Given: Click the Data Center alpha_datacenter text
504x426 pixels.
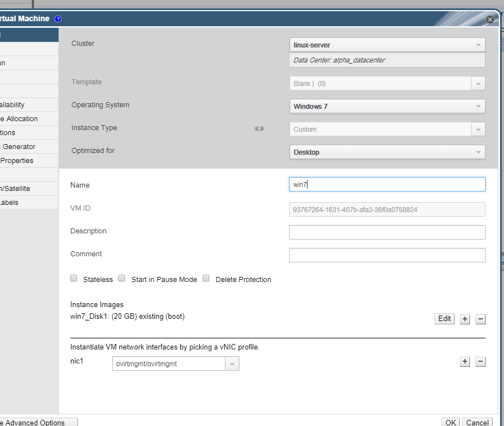Looking at the screenshot, I should pyautogui.click(x=339, y=60).
